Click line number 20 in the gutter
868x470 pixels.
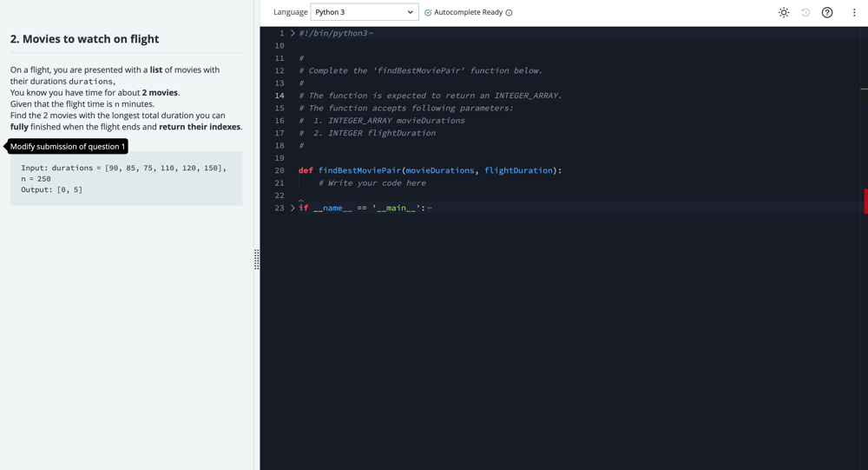pos(279,170)
